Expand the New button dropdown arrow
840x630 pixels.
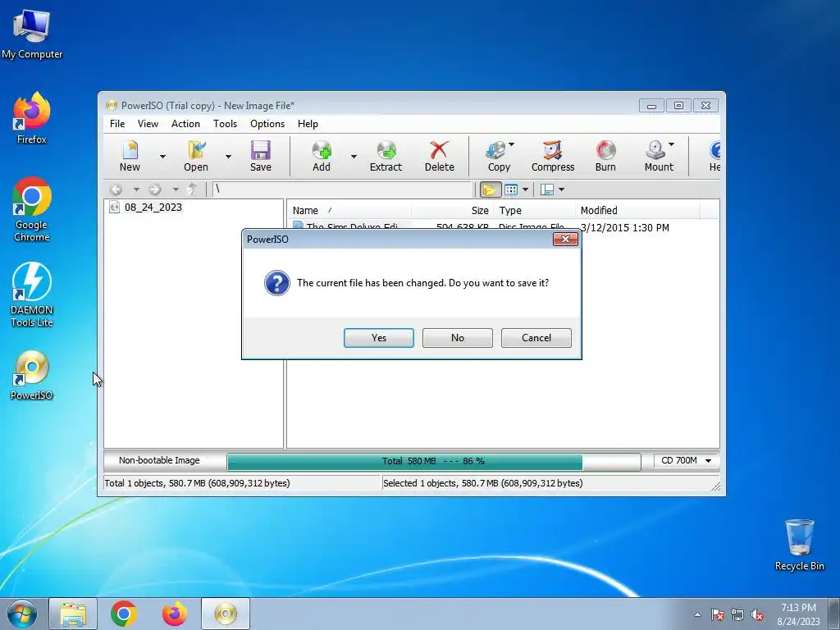pyautogui.click(x=162, y=157)
